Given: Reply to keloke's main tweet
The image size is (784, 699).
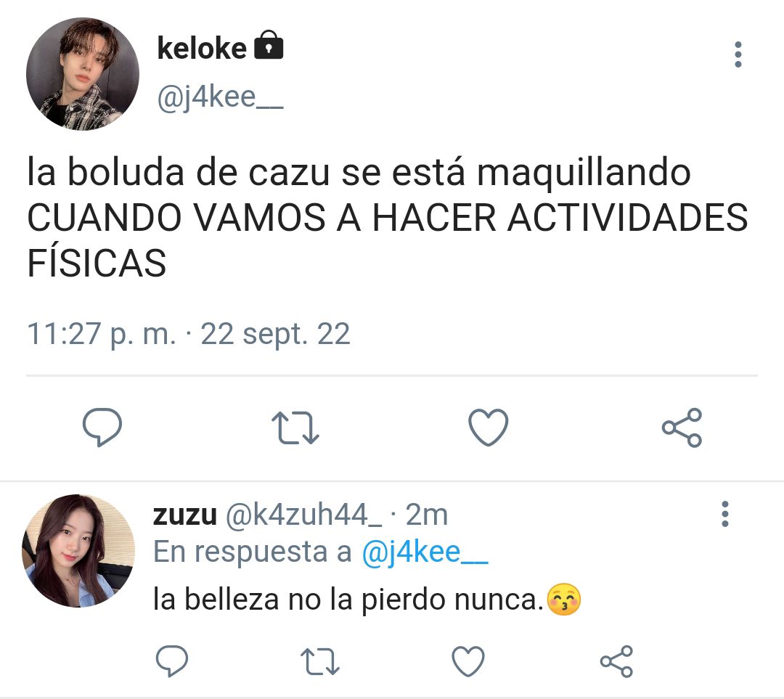Looking at the screenshot, I should click(102, 428).
